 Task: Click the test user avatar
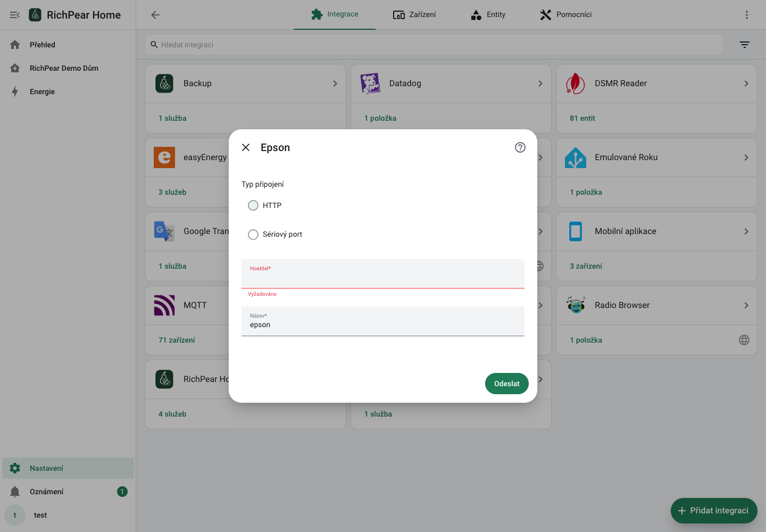pyautogui.click(x=15, y=515)
